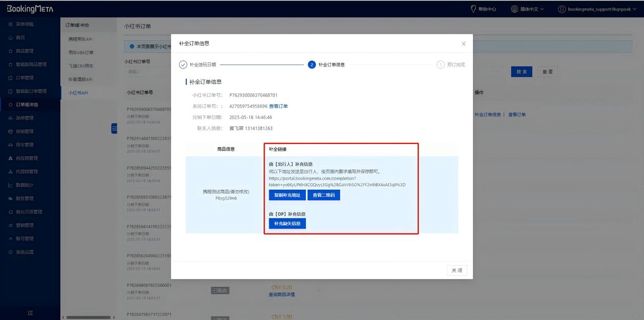Click 查看订单 link beside system order number
The image size is (644, 320).
click(278, 106)
